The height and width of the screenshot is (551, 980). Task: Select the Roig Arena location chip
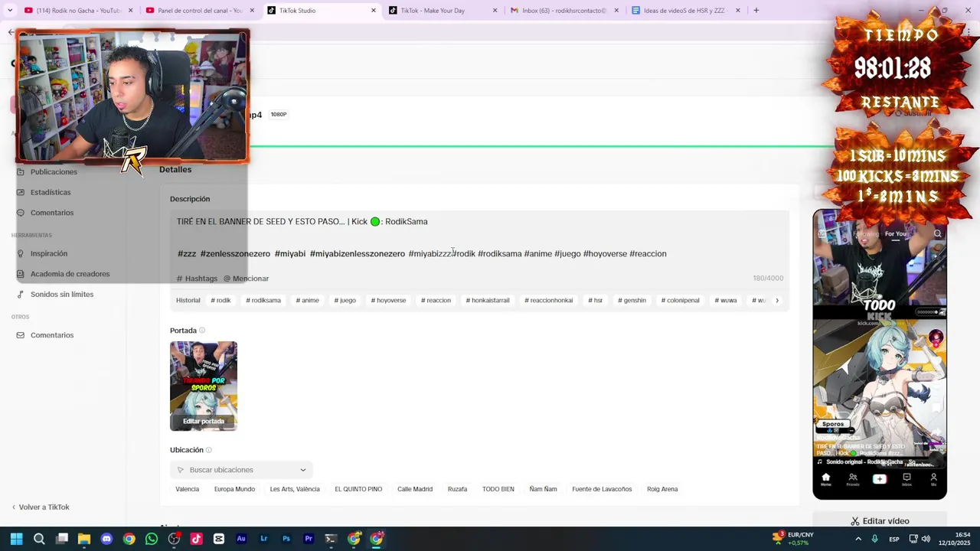[x=662, y=490]
